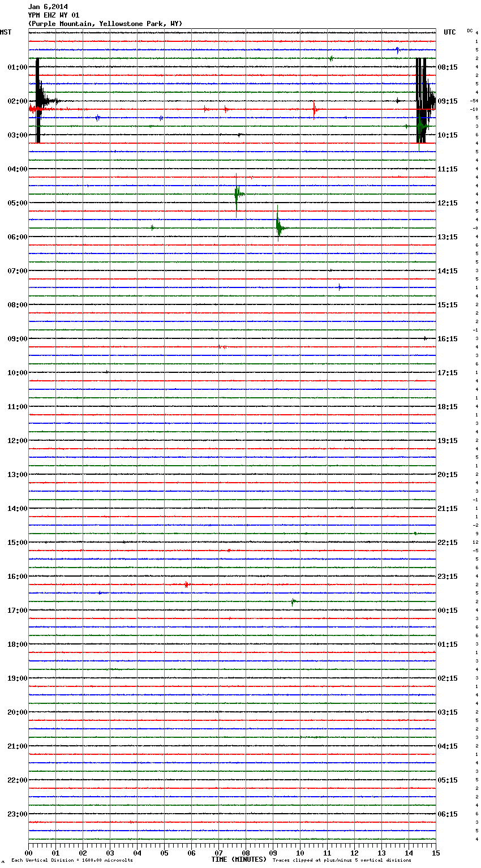Viewport: 481px width, 868px height.
Task: Click minute tick label 10 on bottom axis
Action: click(300, 853)
